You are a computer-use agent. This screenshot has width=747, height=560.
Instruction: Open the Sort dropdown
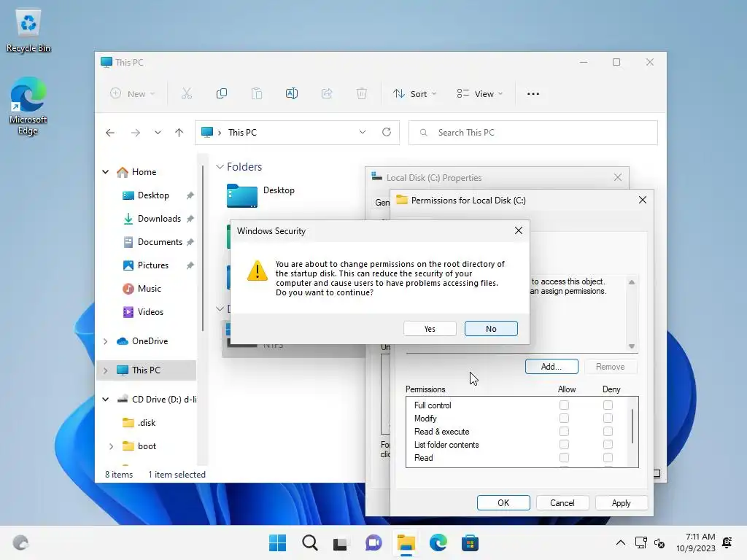tap(414, 94)
